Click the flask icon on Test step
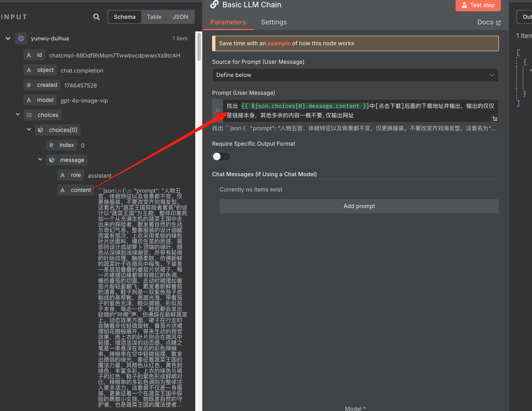The image size is (532, 411). (x=465, y=5)
